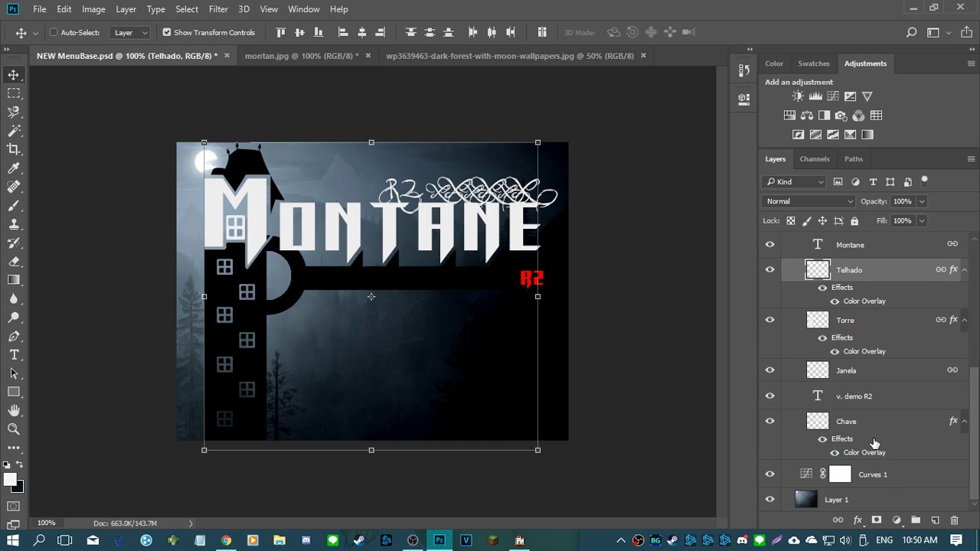Uncheck Show Transform Controls
The image size is (980, 551).
point(167,32)
